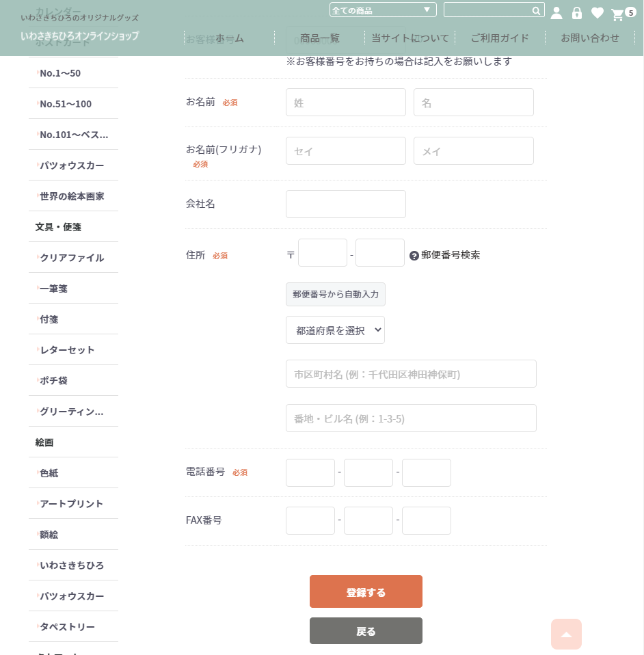Click the 番地・ビル名 address field
The height and width of the screenshot is (655, 644).
[x=411, y=418]
